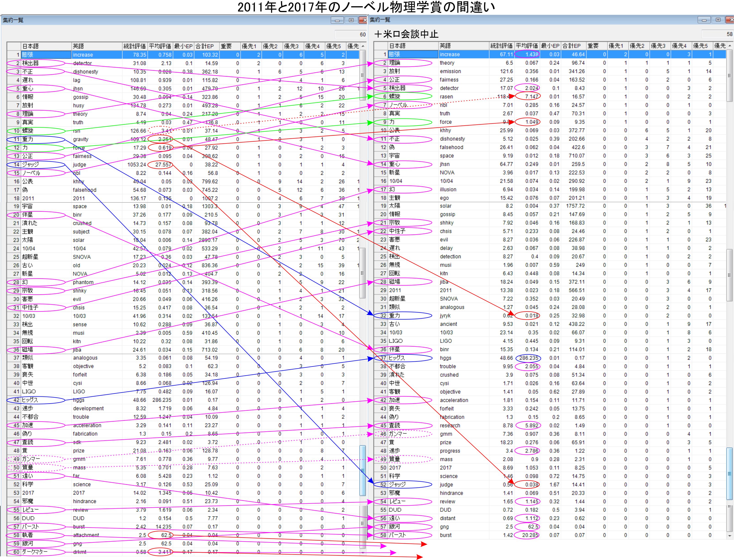734x560 pixels.
Task: Click left table scroll-up arrow
Action: tap(363, 46)
